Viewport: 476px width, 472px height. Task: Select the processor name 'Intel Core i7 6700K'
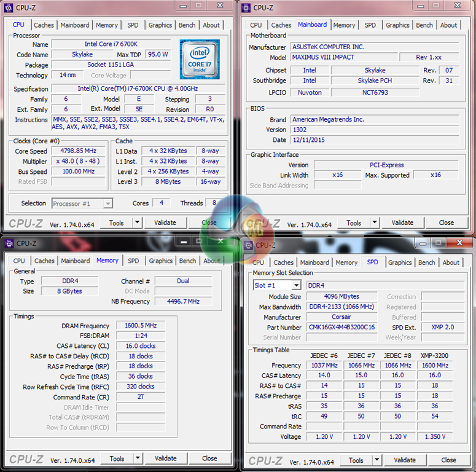tap(111, 44)
